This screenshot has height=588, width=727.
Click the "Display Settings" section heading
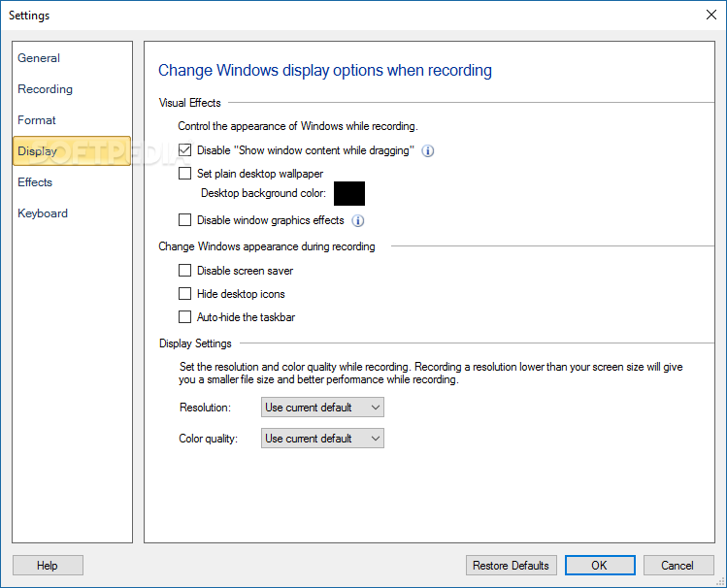click(x=195, y=343)
